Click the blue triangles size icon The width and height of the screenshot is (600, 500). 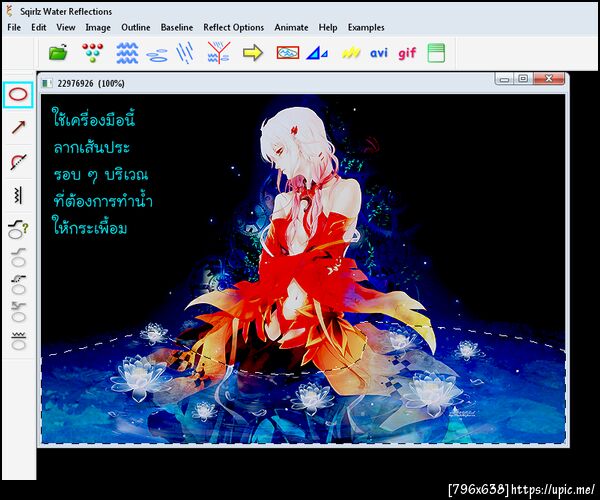click(317, 53)
